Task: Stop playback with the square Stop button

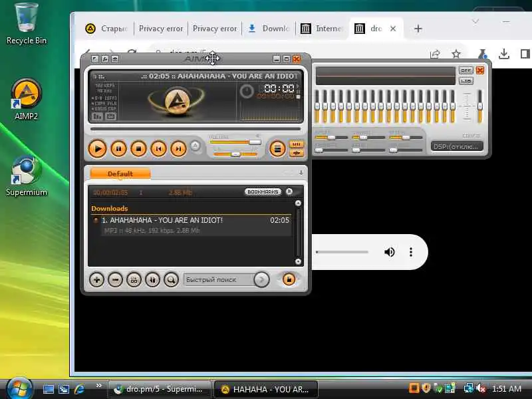Action: (138, 149)
